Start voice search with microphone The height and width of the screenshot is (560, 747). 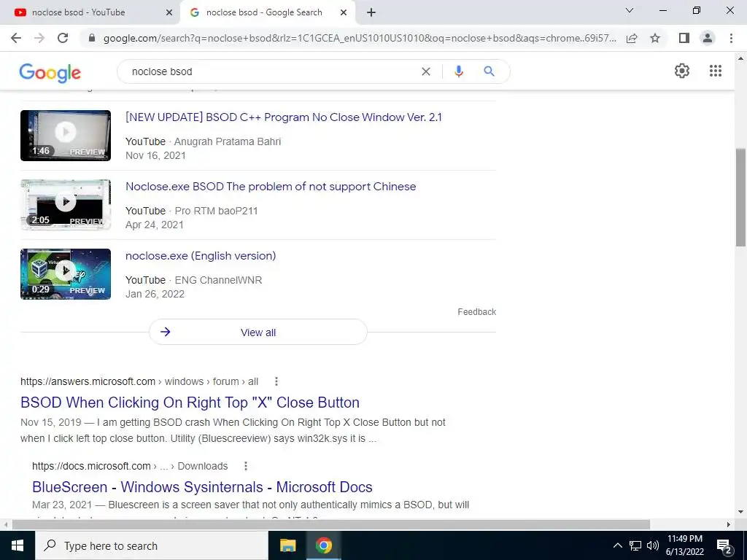[x=458, y=71]
